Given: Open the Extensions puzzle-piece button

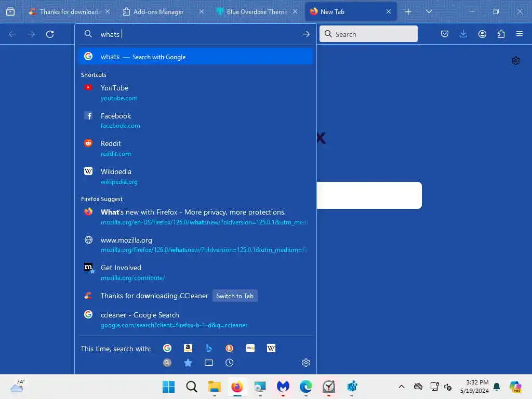Looking at the screenshot, I should (501, 34).
